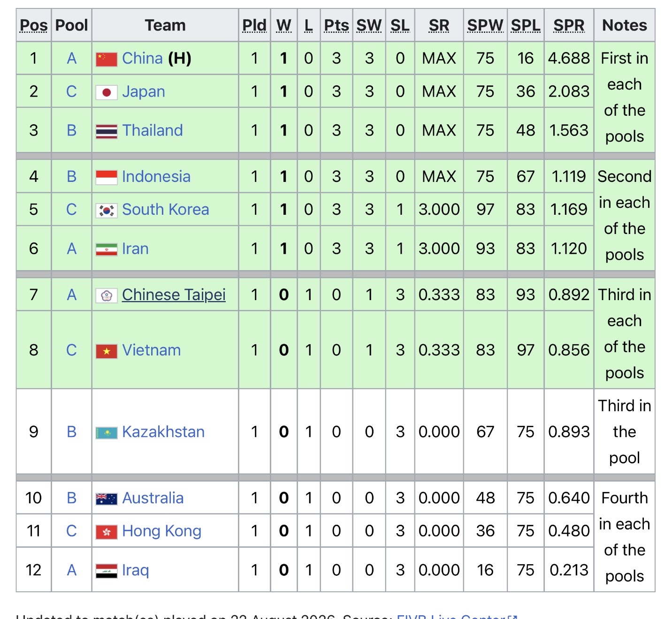This screenshot has width=672, height=619.
Task: Click the SR column header
Action: tap(439, 25)
